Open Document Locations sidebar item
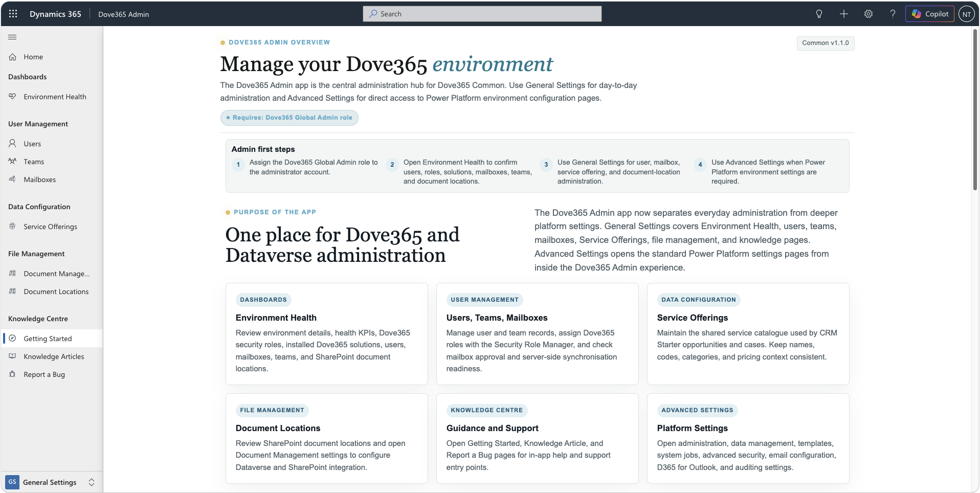The width and height of the screenshot is (980, 493). click(52, 292)
